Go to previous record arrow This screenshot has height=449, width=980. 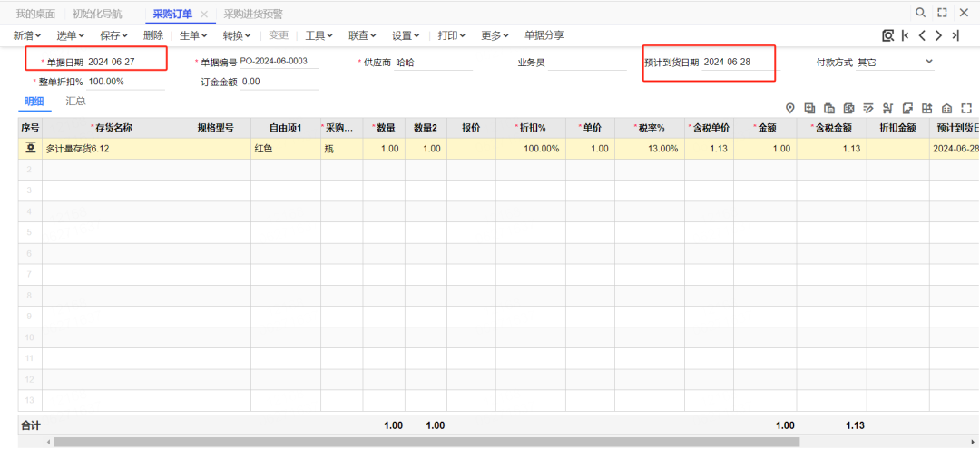(x=922, y=35)
